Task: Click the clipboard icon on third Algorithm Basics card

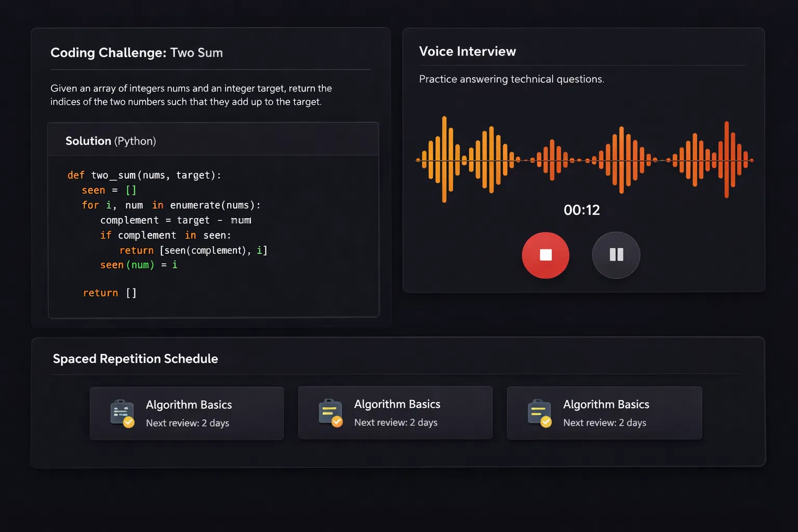Action: pyautogui.click(x=538, y=411)
